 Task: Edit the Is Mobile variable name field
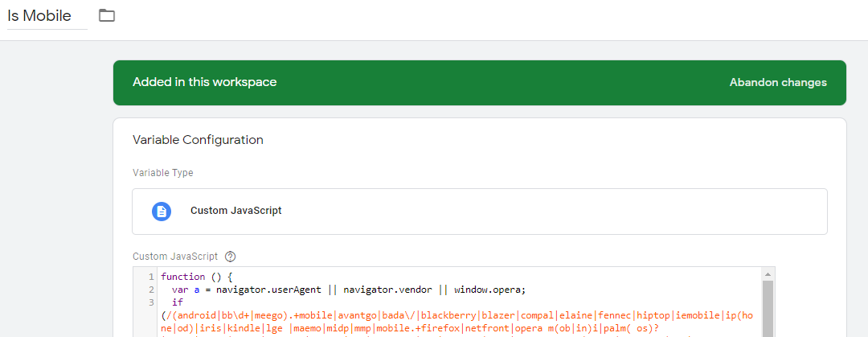point(47,15)
